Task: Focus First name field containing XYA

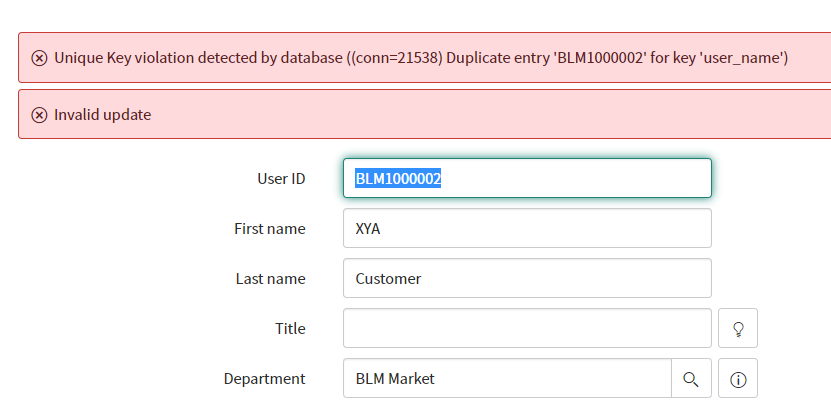Action: pyautogui.click(x=527, y=228)
